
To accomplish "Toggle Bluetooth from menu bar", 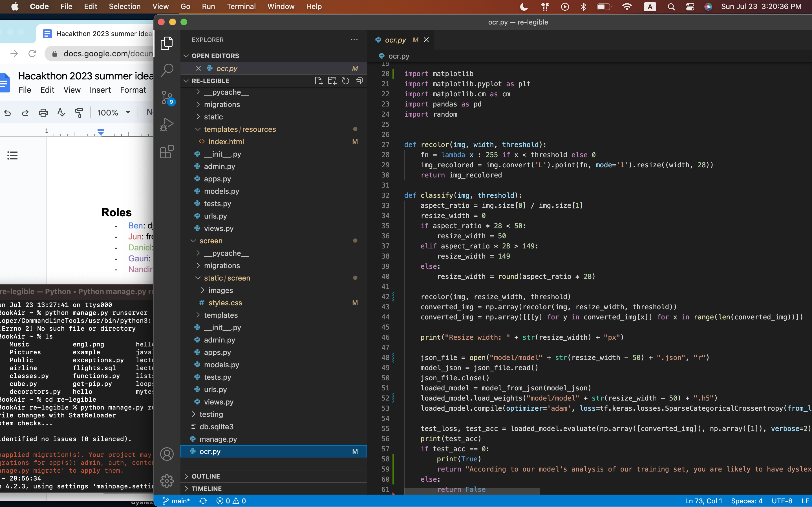I will pos(584,7).
